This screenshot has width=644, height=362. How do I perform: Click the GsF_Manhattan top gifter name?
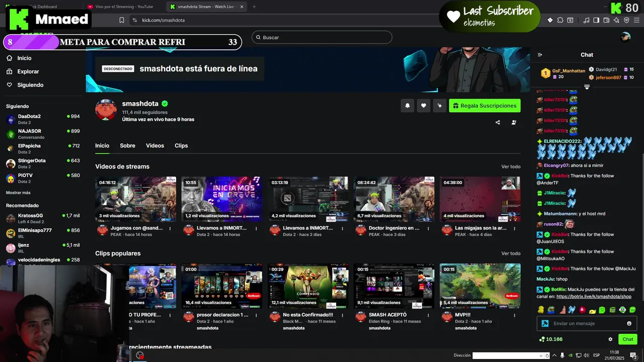click(x=569, y=71)
